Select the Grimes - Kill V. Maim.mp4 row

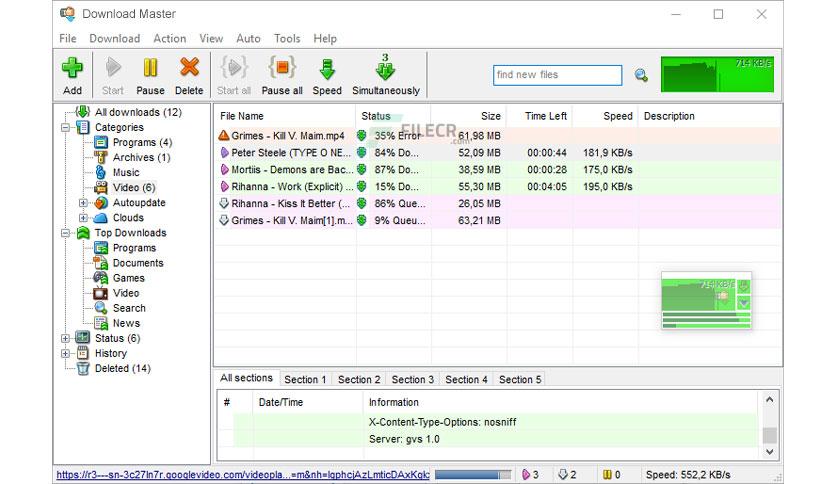coord(498,136)
